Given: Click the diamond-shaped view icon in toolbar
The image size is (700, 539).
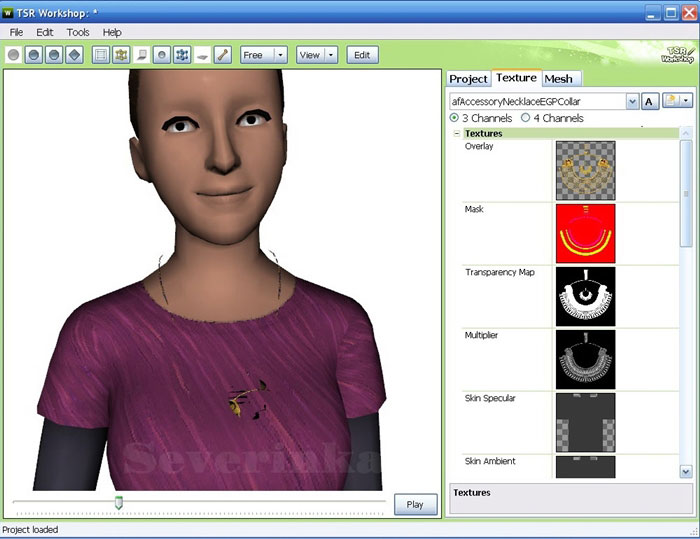Looking at the screenshot, I should [74, 55].
